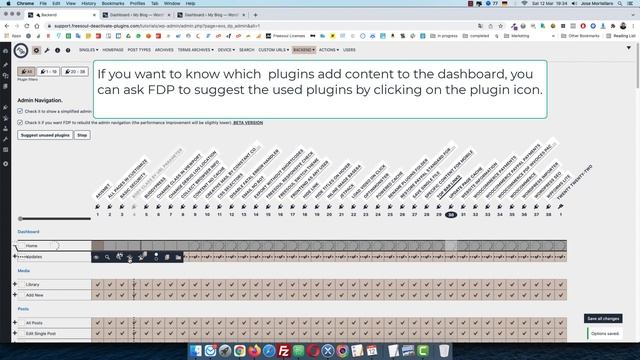Go to the Homepage settings tab
This screenshot has height=360, width=640.
pos(113,50)
